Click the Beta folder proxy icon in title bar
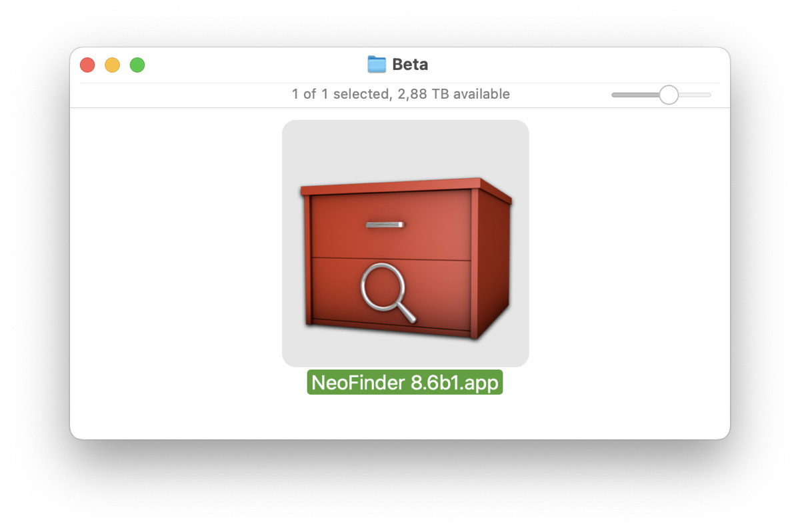Screen dimensions: 800x532 click(377, 65)
